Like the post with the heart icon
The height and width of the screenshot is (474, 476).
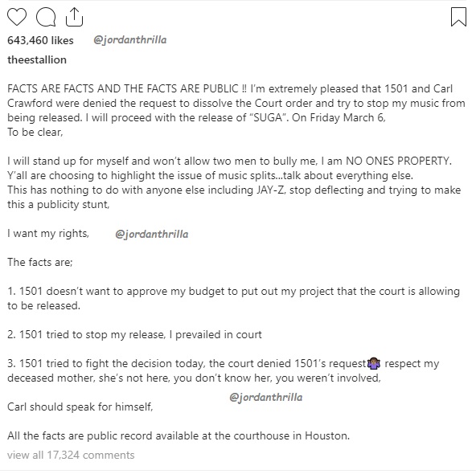17,17
